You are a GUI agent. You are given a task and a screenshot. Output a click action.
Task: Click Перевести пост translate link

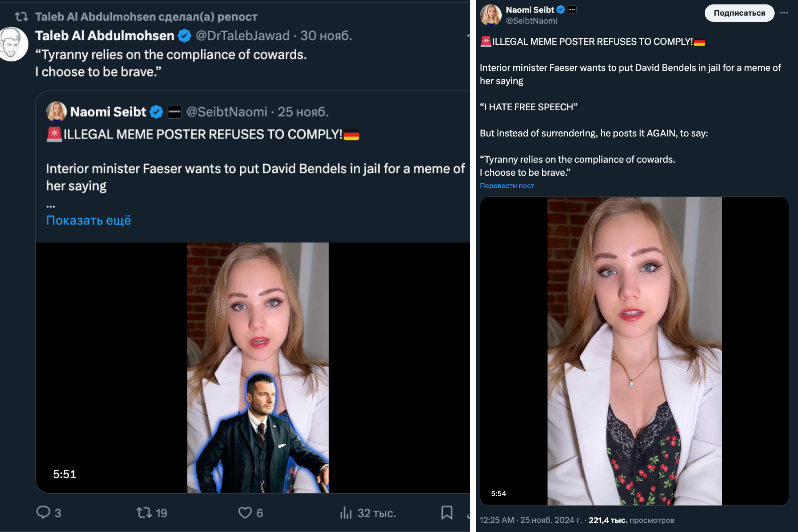[506, 186]
